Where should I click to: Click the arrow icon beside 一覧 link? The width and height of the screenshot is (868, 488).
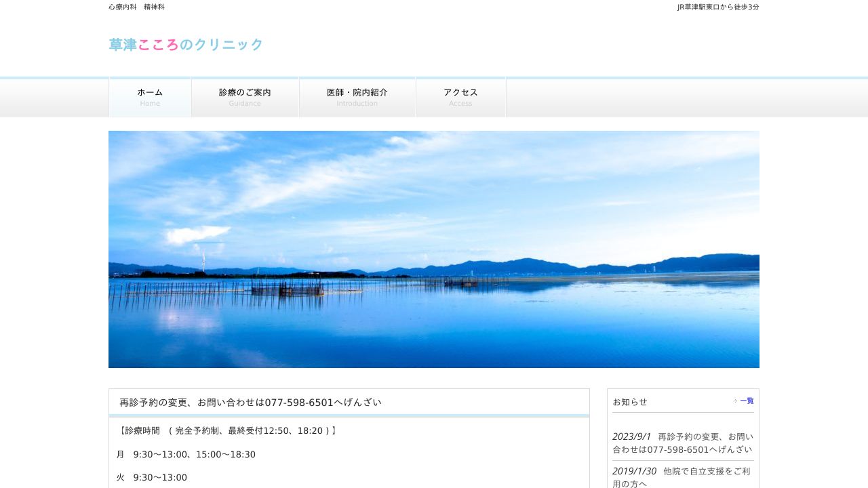(x=736, y=401)
